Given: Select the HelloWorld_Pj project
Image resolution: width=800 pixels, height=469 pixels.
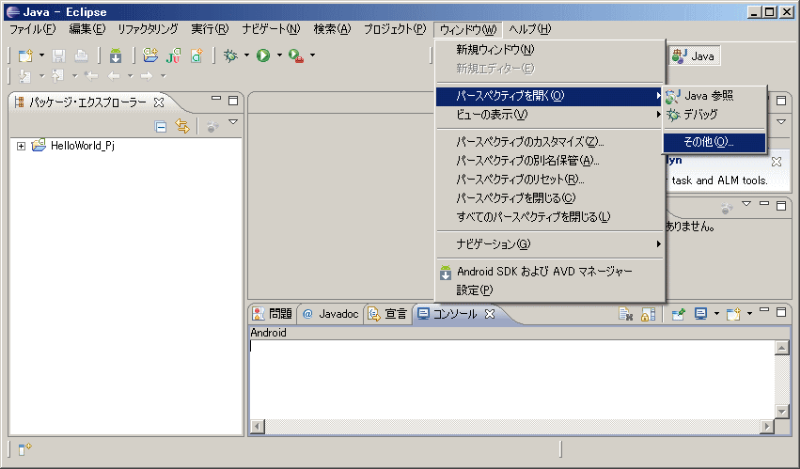Looking at the screenshot, I should point(83,146).
